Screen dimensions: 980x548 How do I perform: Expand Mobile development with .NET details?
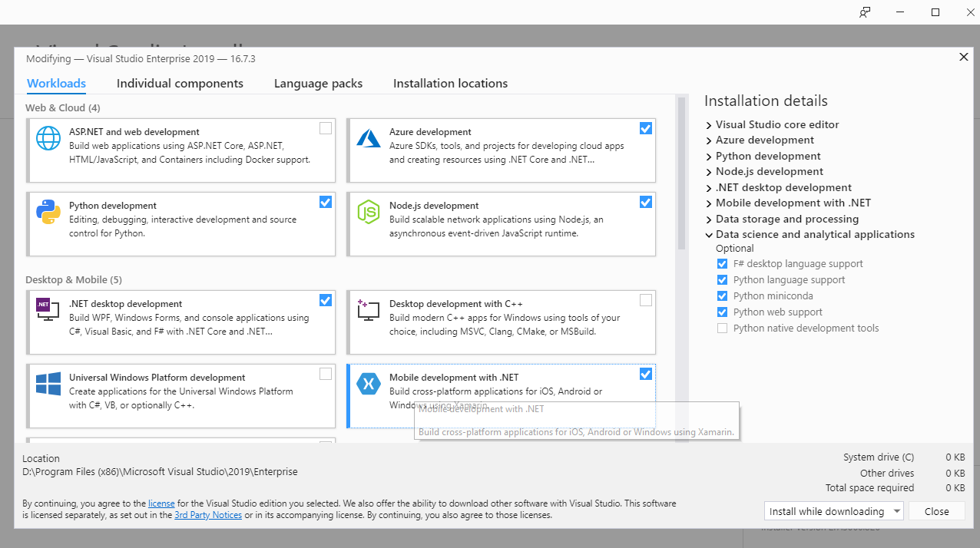[709, 203]
